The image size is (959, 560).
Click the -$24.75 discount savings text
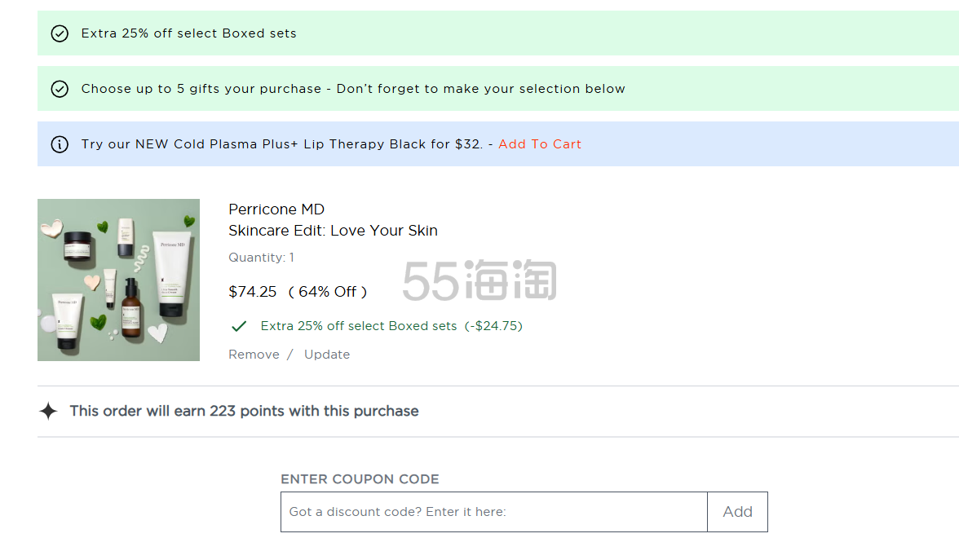click(x=493, y=326)
